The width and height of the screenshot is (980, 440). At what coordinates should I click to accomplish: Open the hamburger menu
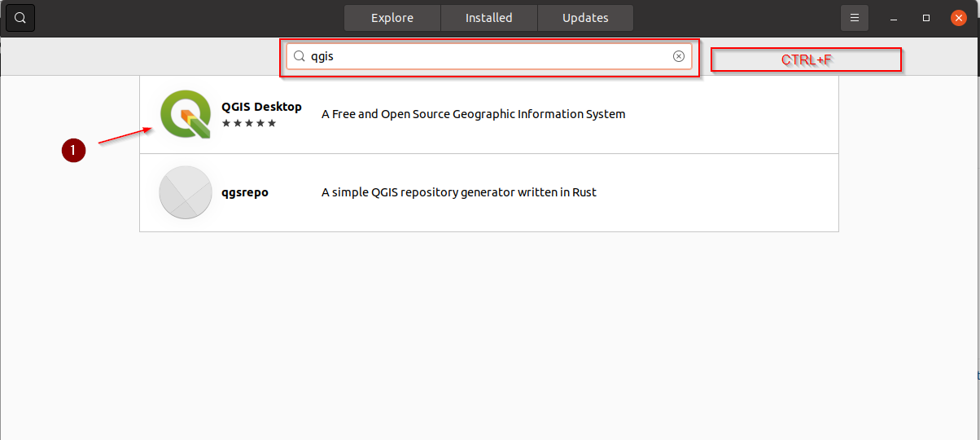(855, 18)
